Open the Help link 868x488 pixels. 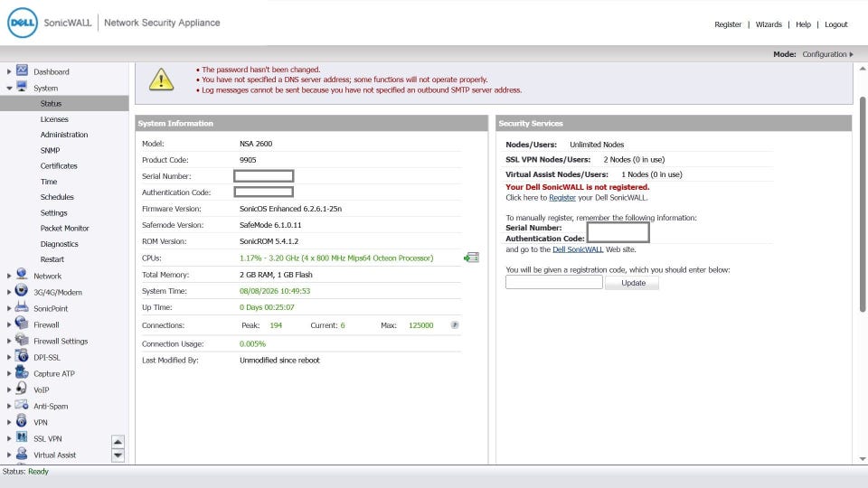click(x=803, y=25)
